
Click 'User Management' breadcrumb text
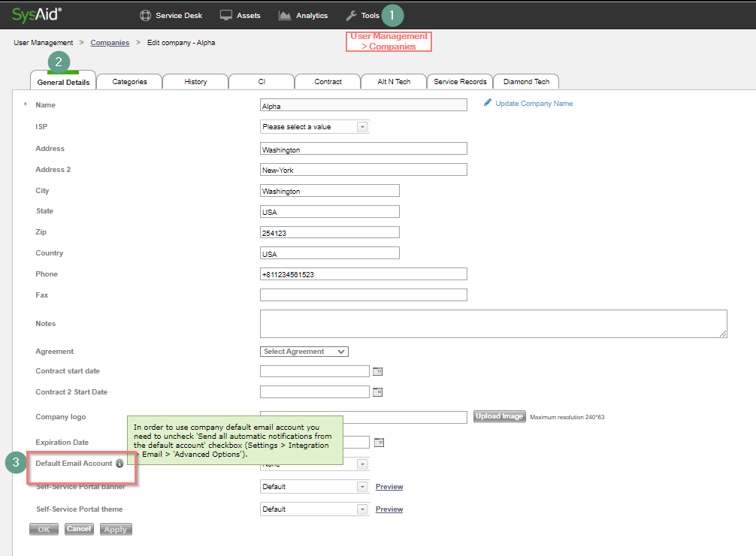(x=44, y=42)
